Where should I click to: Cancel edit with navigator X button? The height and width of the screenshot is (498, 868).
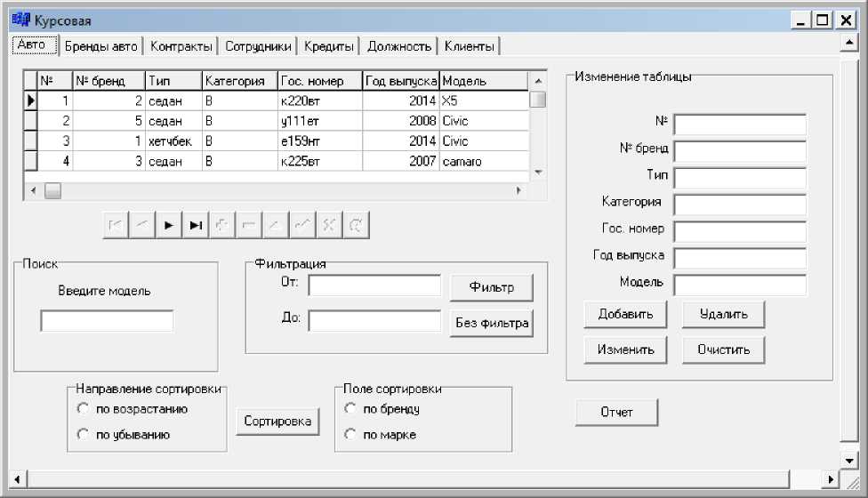point(329,225)
